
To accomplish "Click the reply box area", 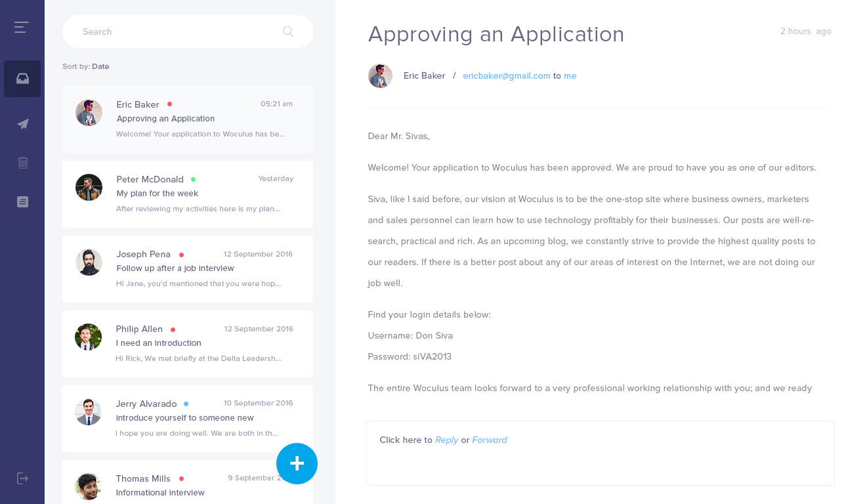I will (601, 453).
